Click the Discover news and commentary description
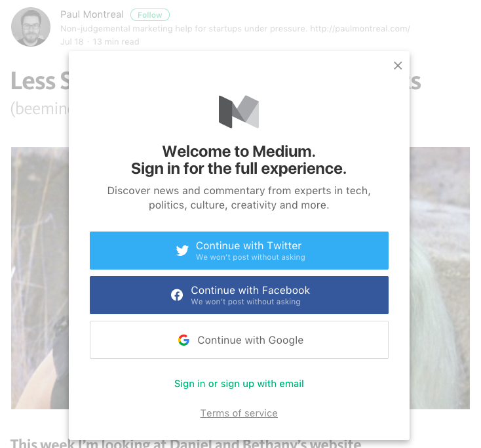 pos(239,198)
